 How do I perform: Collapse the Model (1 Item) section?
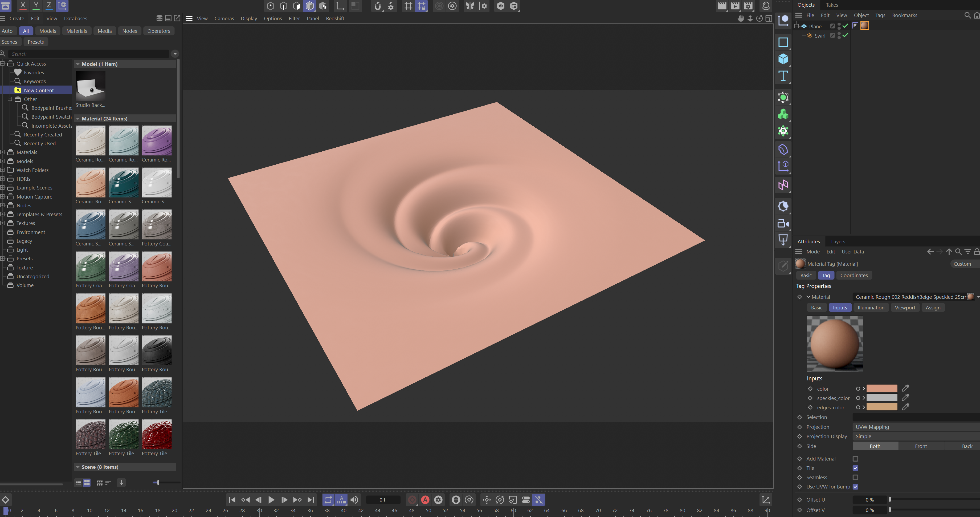coord(78,64)
